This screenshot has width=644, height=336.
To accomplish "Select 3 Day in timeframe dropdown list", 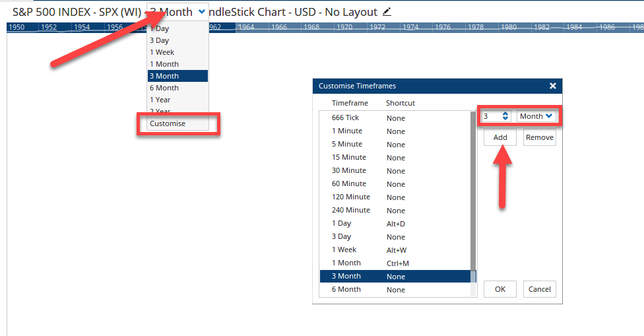I will coord(178,40).
